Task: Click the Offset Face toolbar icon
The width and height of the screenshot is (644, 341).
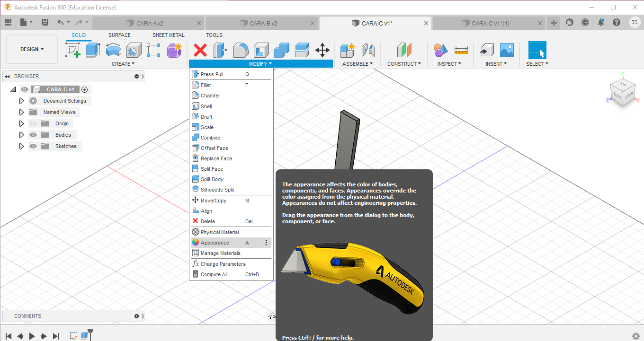Action: point(302,50)
